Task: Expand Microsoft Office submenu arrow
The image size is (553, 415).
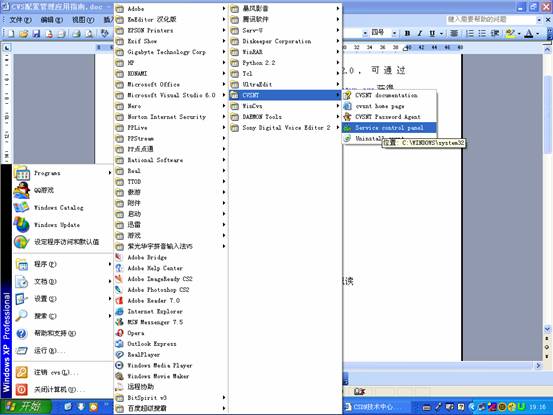Action: pos(224,84)
